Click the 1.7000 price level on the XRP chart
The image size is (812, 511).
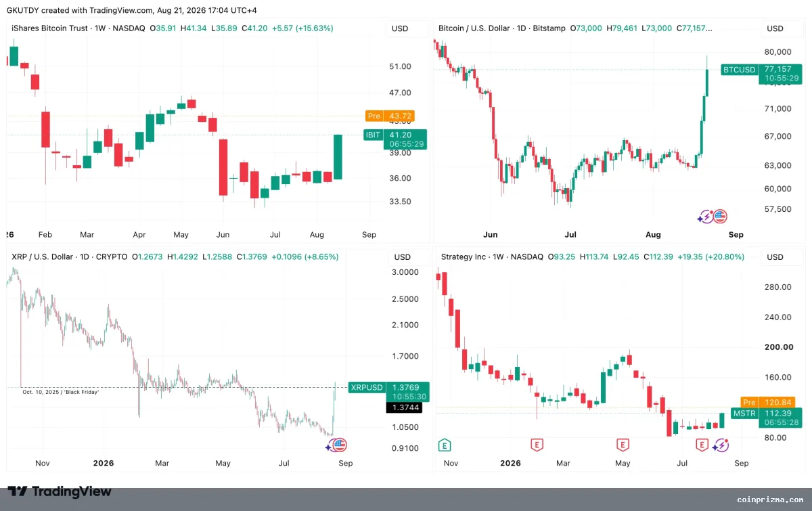405,357
